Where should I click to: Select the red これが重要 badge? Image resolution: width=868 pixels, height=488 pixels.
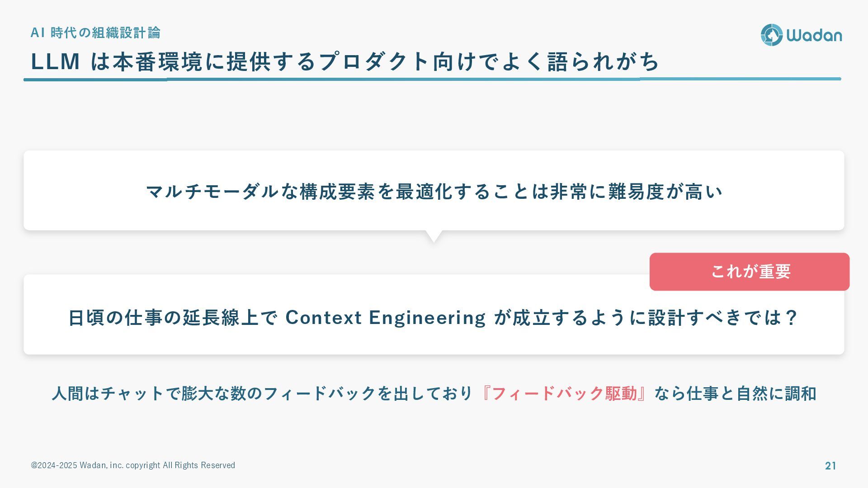[x=750, y=272]
